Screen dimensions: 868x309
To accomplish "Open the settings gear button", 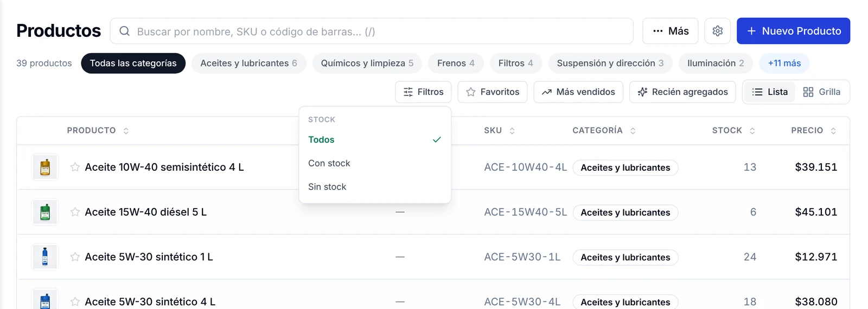I will pyautogui.click(x=717, y=31).
